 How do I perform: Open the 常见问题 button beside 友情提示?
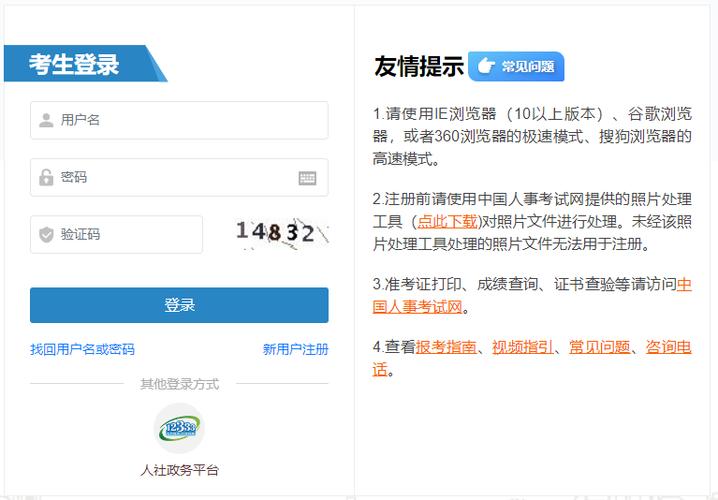[516, 66]
